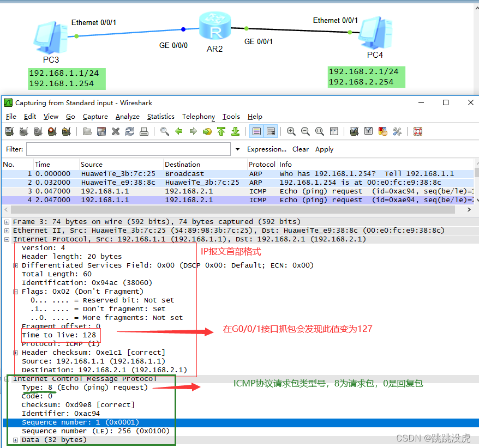This screenshot has width=479, height=448.
Task: Collapse Internet Control Message Protocol node
Action: click(x=7, y=379)
